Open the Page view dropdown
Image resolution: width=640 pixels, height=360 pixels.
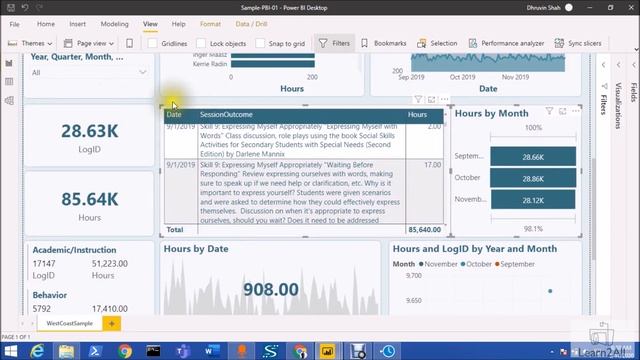89,43
